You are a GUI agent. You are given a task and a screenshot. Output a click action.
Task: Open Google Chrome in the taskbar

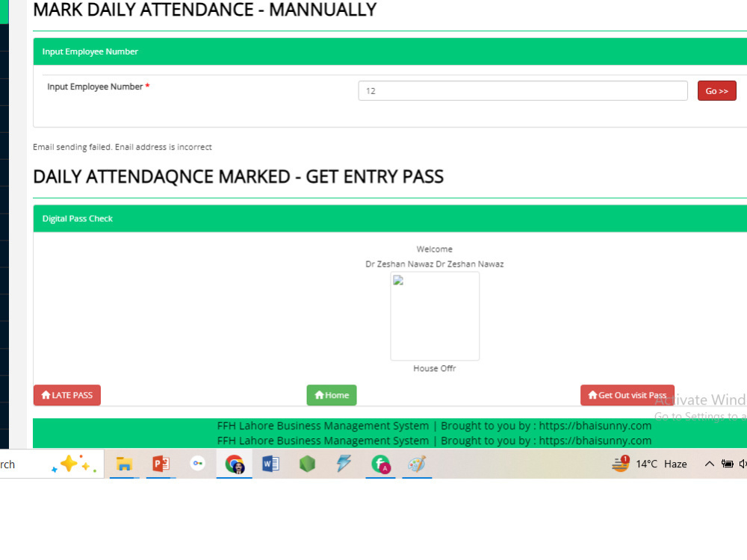point(235,464)
